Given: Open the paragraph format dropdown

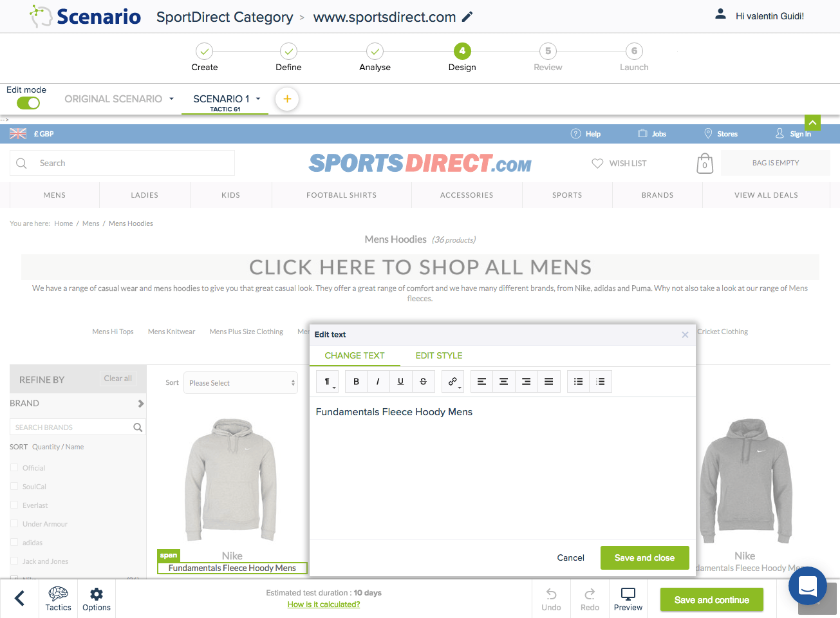Looking at the screenshot, I should pos(328,382).
